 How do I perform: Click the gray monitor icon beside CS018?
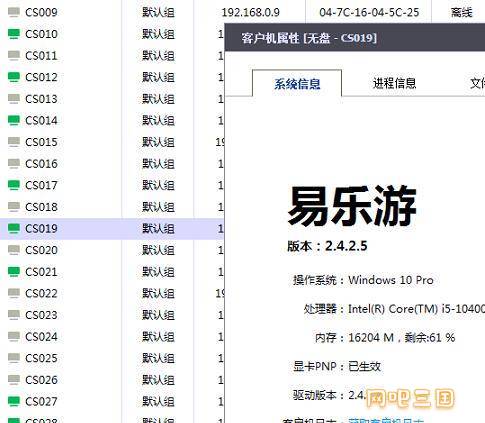14,207
